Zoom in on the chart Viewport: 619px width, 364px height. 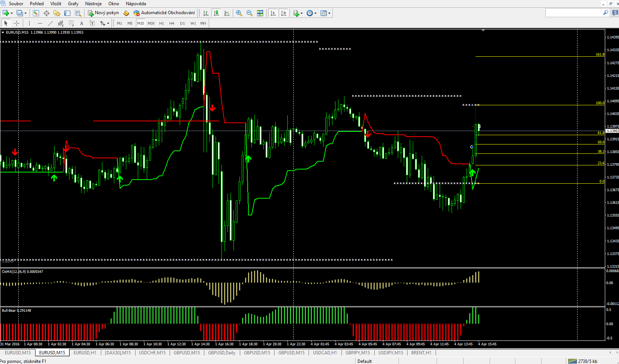tap(239, 13)
